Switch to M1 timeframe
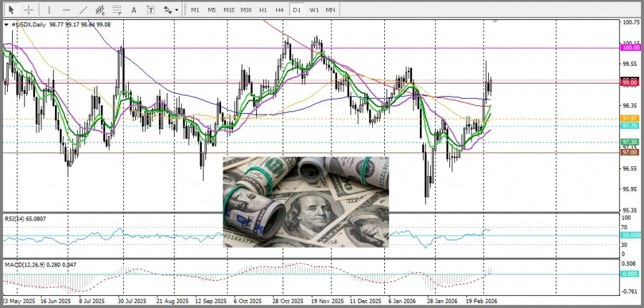Viewport: 644px width, 308px height. click(x=195, y=10)
